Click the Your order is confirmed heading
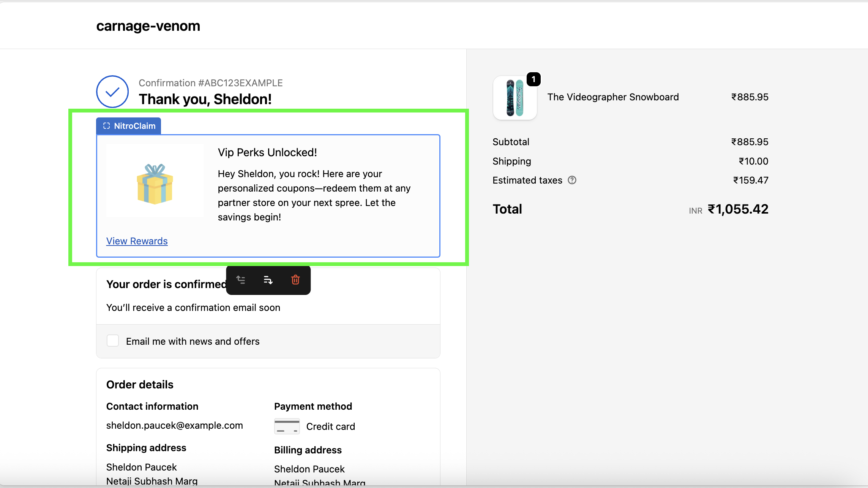Image resolution: width=868 pixels, height=488 pixels. click(x=166, y=284)
